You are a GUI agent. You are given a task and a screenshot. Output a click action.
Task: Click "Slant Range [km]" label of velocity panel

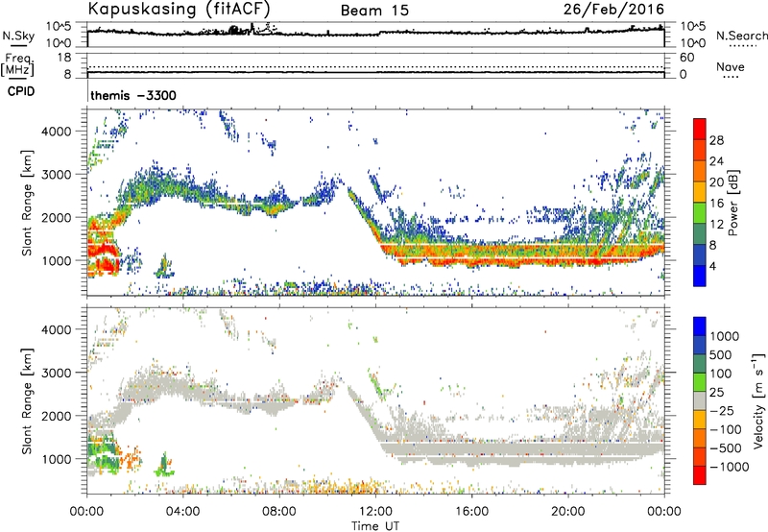pyautogui.click(x=27, y=401)
